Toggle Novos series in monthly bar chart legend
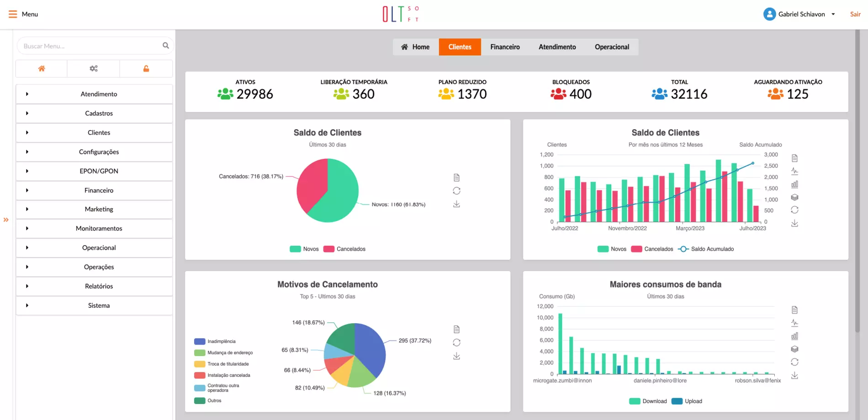Image resolution: width=868 pixels, height=420 pixels. pos(612,249)
